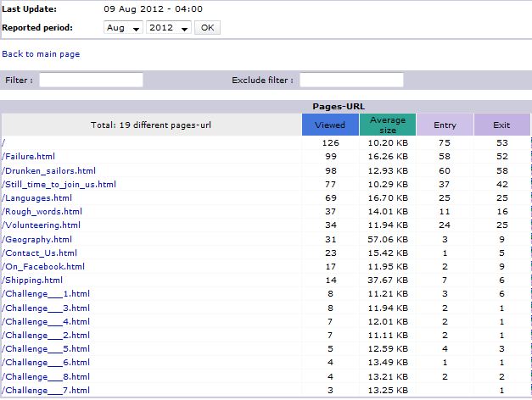Viewport: 532px width, 400px height.
Task: Open the year dropdown showing 2012
Action: pos(168,28)
